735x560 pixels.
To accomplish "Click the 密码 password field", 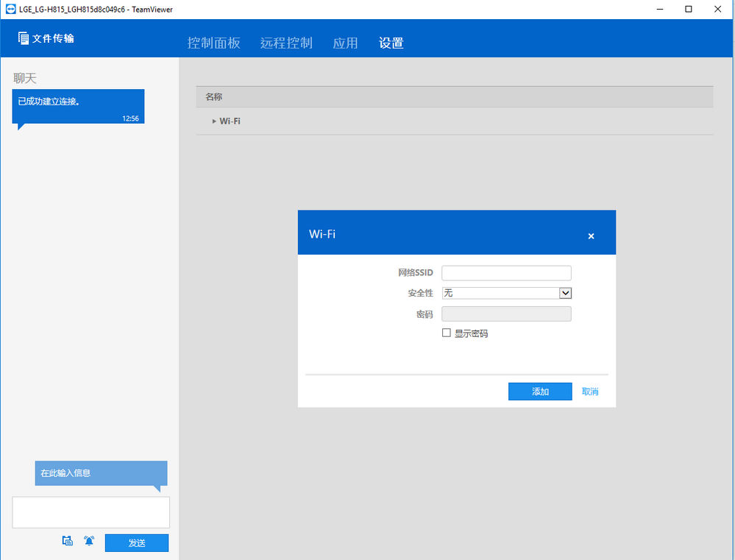I will point(506,313).
